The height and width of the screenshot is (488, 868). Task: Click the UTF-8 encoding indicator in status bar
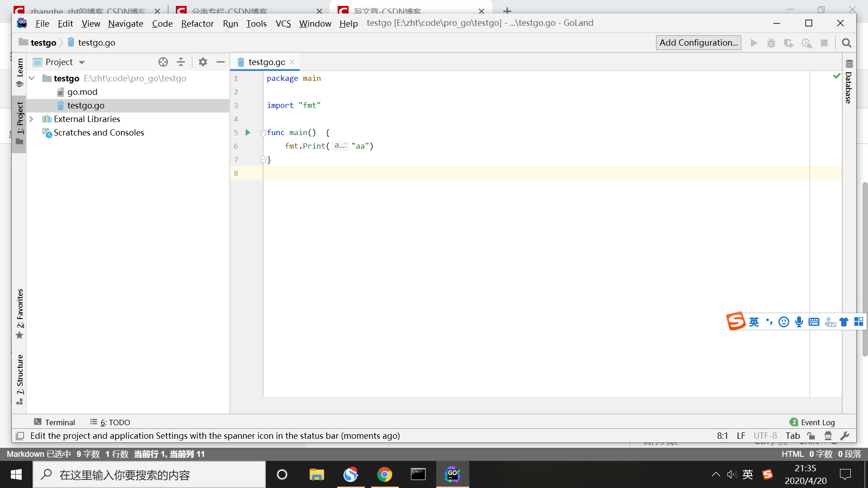coord(765,436)
